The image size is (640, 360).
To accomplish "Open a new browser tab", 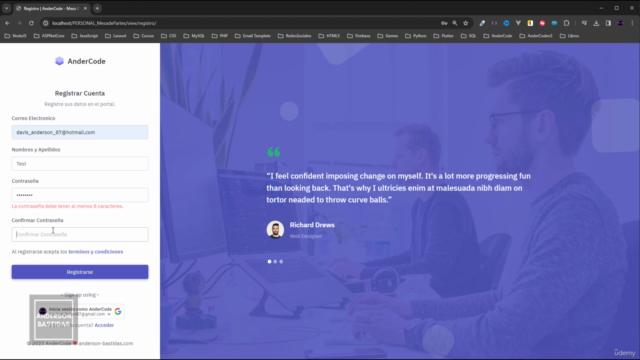I will point(97,8).
